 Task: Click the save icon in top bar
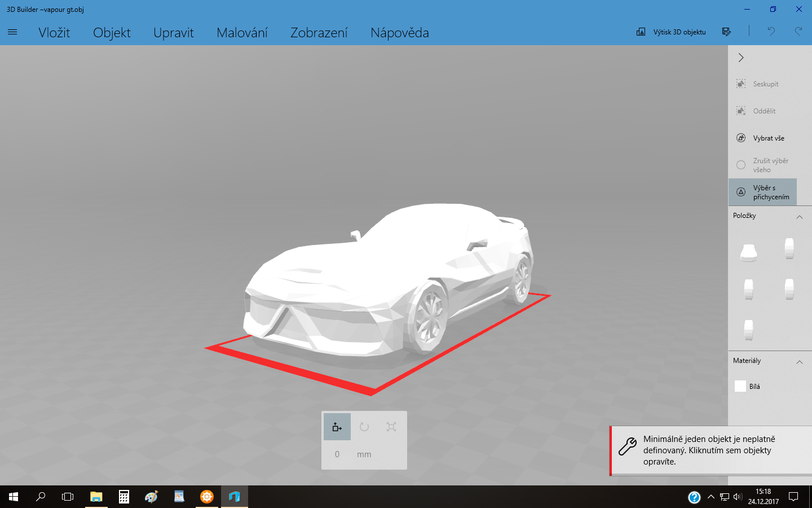(726, 32)
